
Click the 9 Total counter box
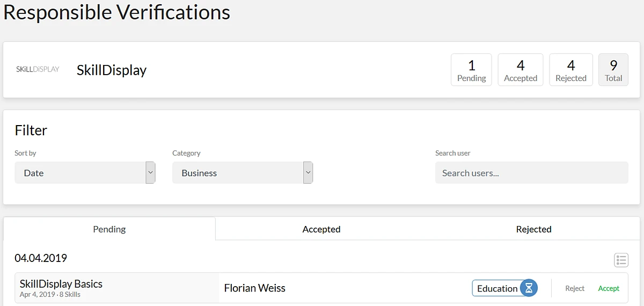[613, 70]
